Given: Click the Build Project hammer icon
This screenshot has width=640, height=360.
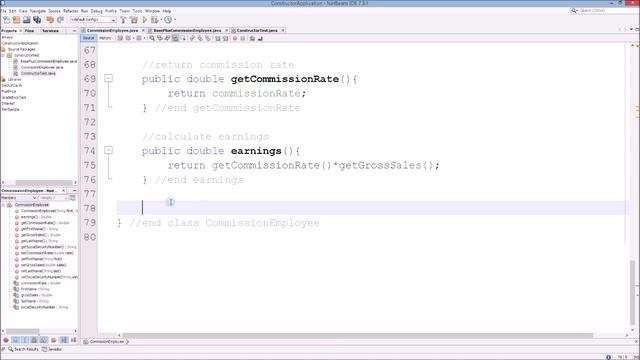Looking at the screenshot, I should point(123,20).
